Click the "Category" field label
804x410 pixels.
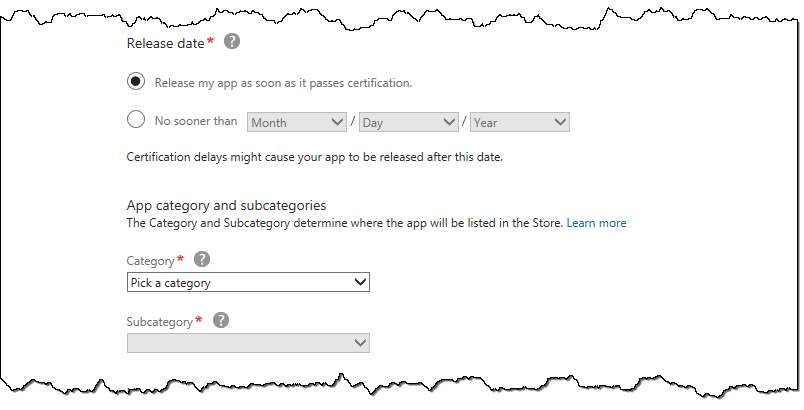point(150,261)
